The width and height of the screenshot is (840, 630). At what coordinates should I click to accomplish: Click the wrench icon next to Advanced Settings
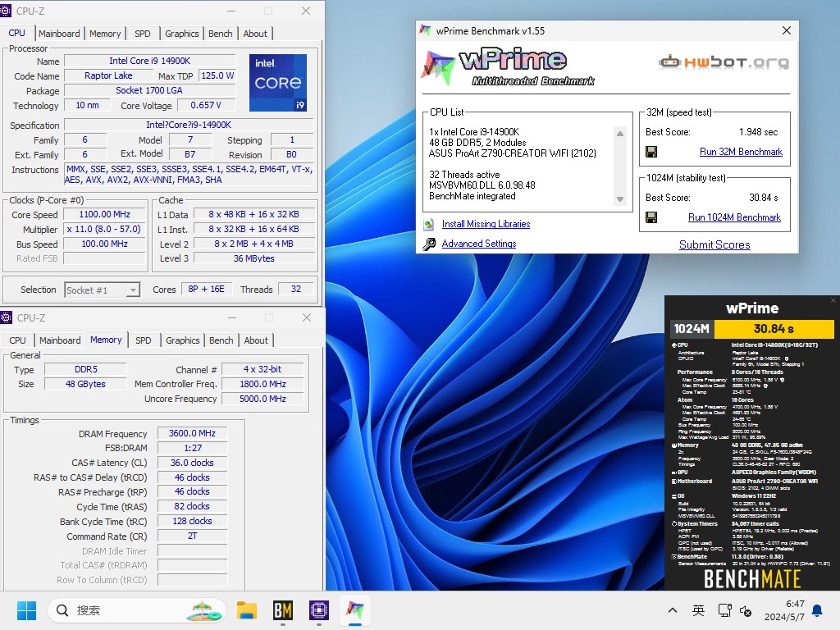[428, 244]
